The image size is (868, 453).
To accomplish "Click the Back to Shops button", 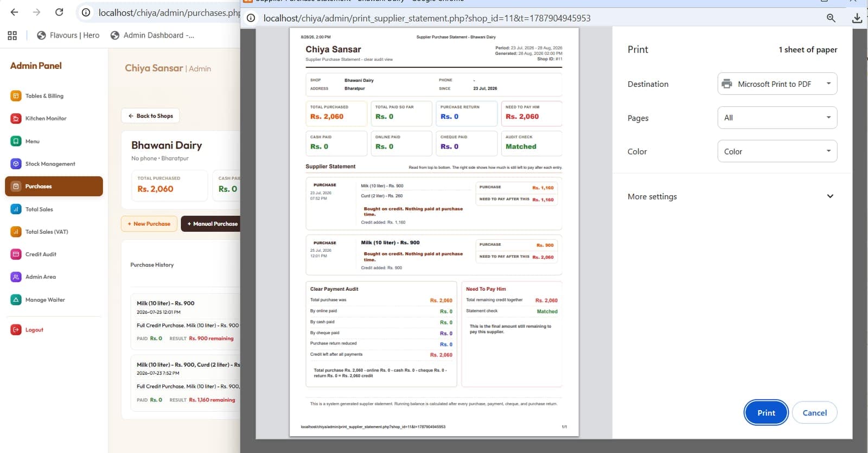I will click(150, 116).
